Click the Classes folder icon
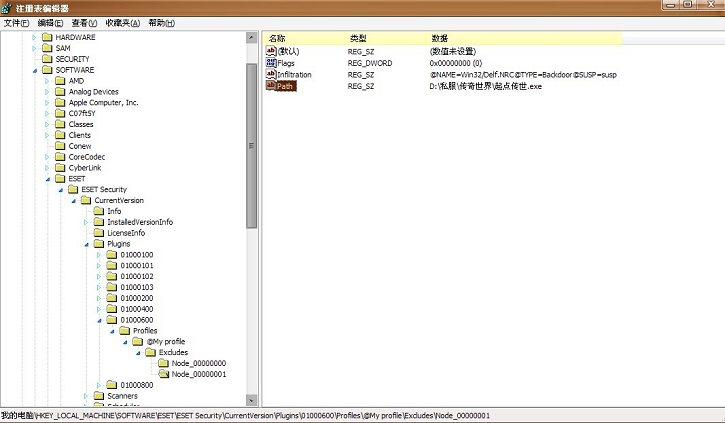 60,124
